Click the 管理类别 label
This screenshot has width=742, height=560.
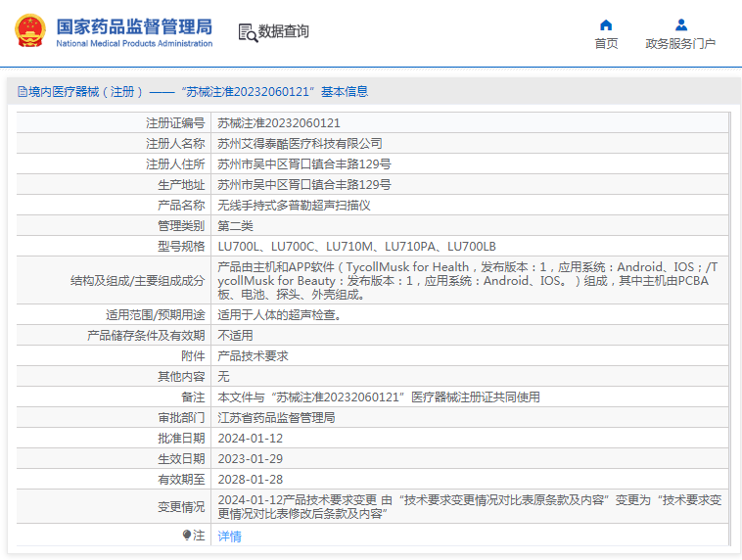tap(181, 226)
